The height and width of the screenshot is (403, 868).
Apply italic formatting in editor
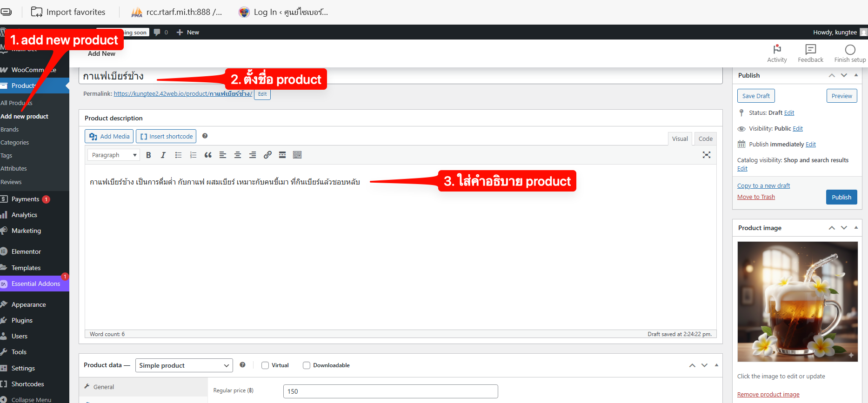[x=163, y=155]
